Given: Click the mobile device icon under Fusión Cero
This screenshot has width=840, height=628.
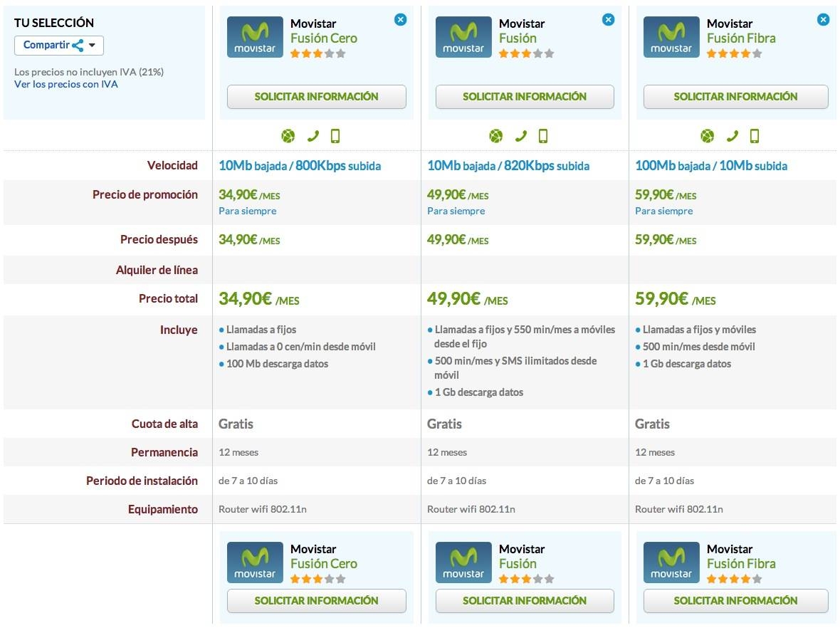Looking at the screenshot, I should pyautogui.click(x=335, y=136).
